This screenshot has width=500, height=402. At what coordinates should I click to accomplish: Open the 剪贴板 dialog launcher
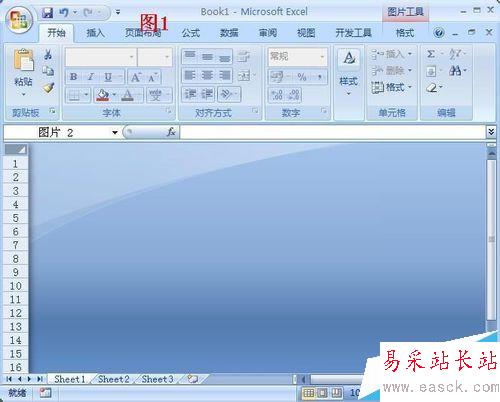52,111
